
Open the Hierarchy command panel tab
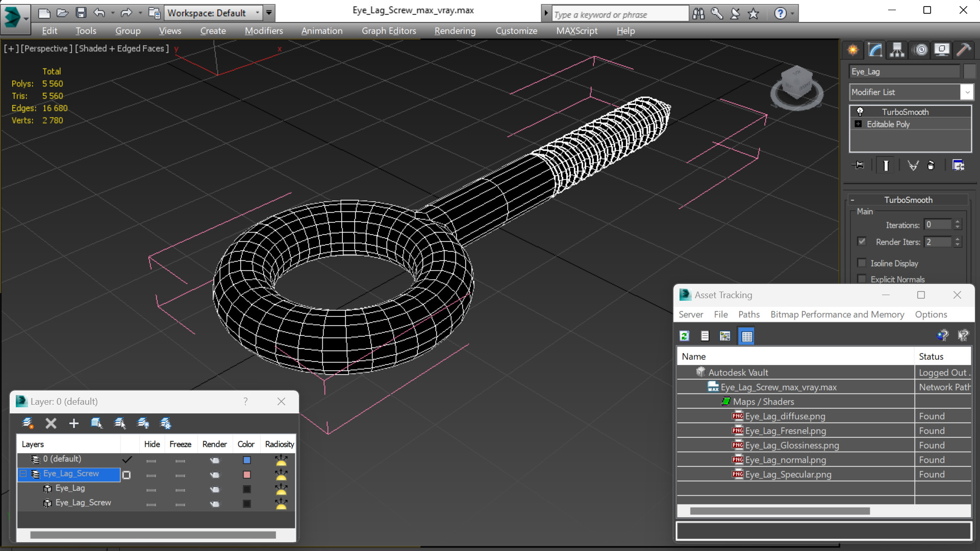pos(897,50)
